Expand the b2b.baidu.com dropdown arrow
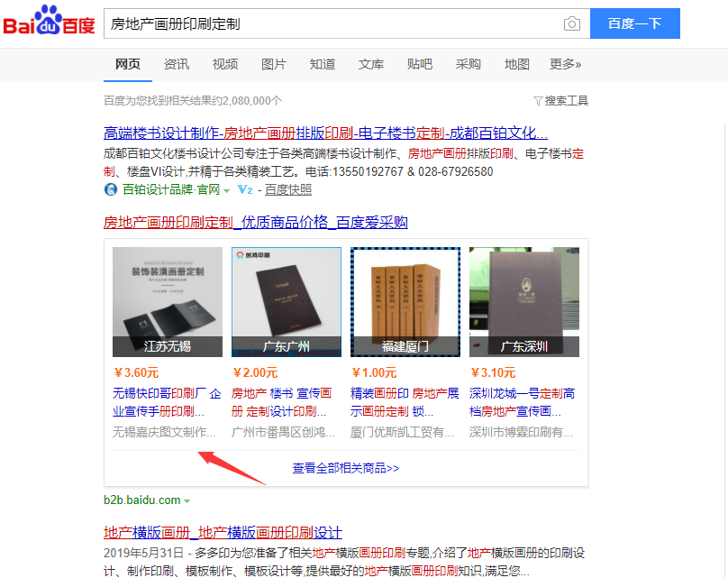 [187, 500]
